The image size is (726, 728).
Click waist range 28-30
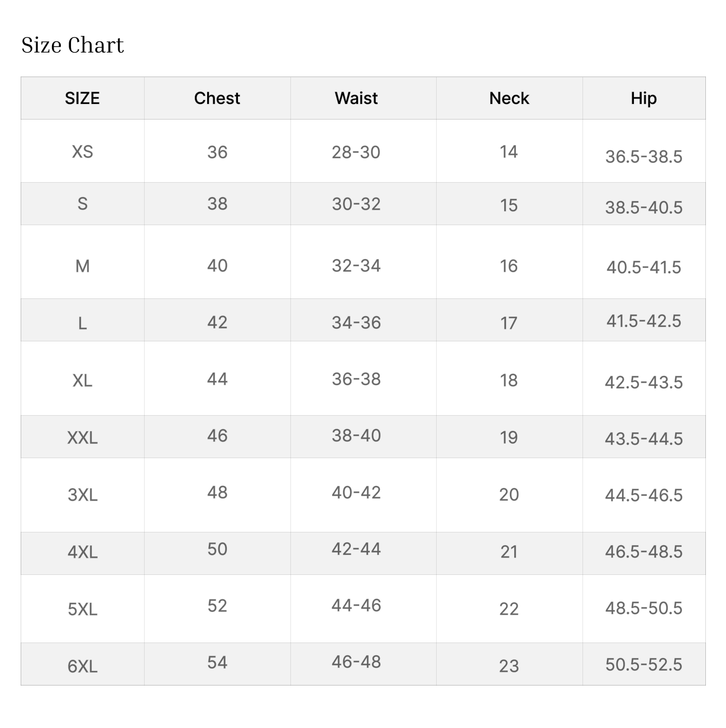pos(356,152)
